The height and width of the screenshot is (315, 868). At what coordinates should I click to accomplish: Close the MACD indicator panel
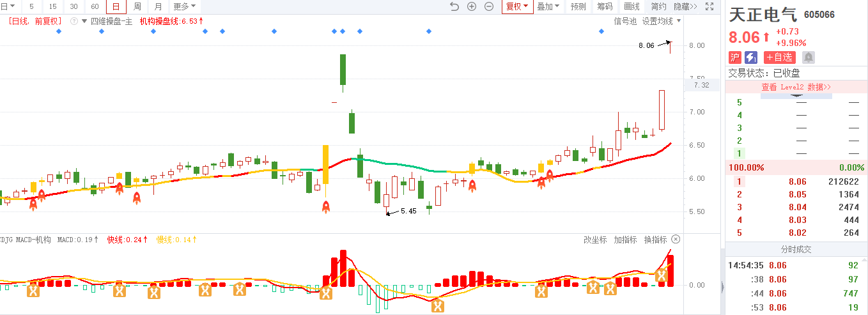[x=676, y=240]
